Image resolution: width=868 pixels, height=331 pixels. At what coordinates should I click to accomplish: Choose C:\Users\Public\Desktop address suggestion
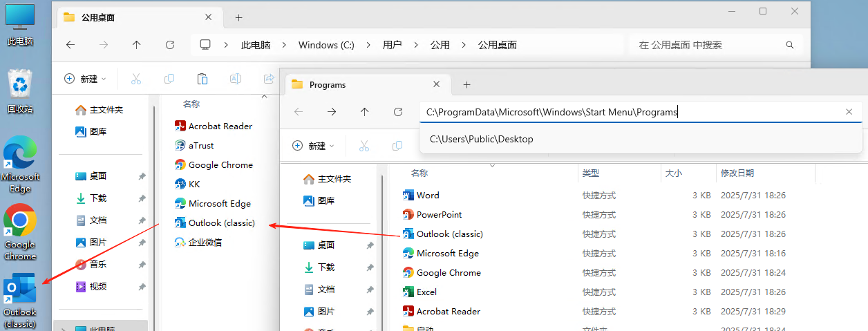pos(482,139)
